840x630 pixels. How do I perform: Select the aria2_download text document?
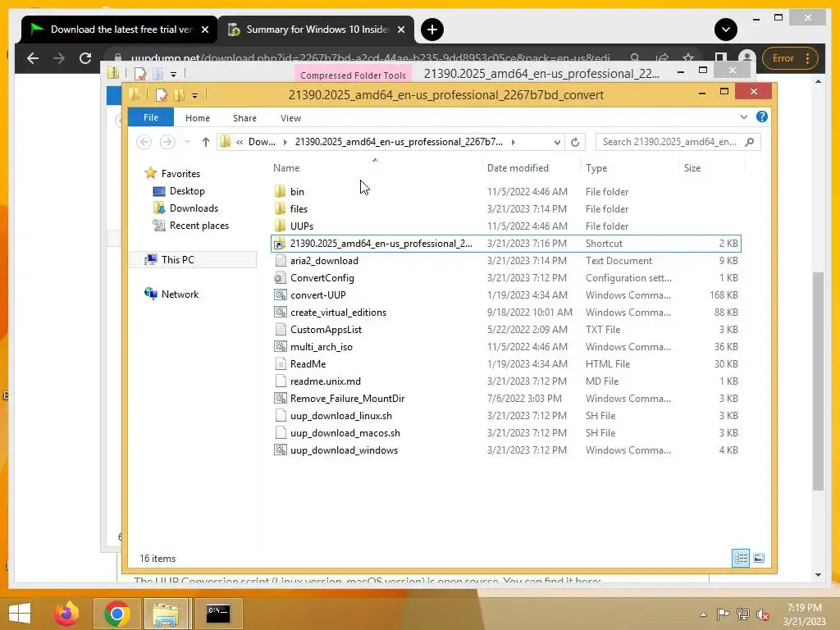[x=324, y=261]
